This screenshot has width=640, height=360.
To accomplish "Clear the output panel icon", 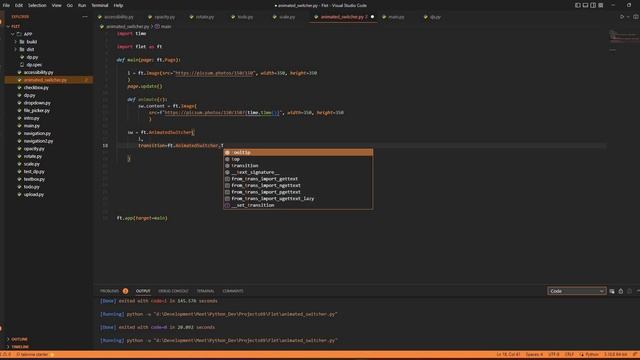I will point(612,291).
